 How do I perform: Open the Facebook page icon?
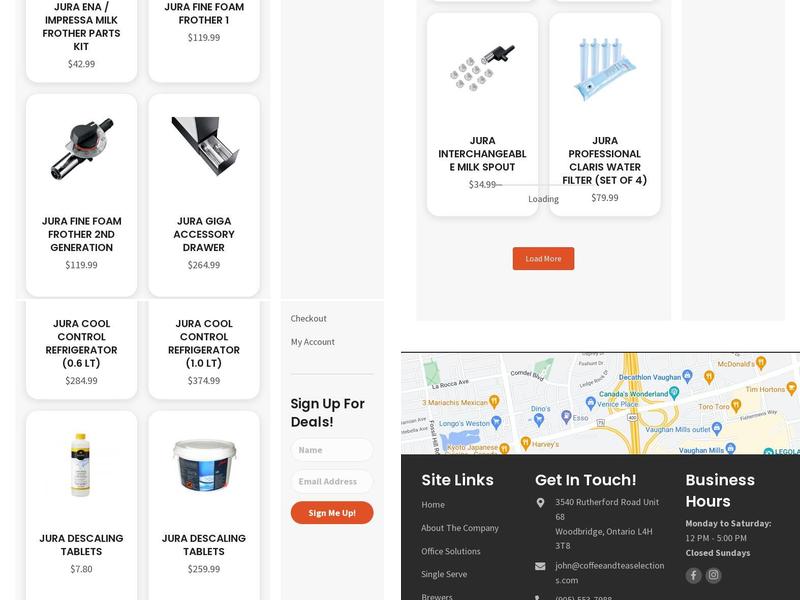pos(693,575)
